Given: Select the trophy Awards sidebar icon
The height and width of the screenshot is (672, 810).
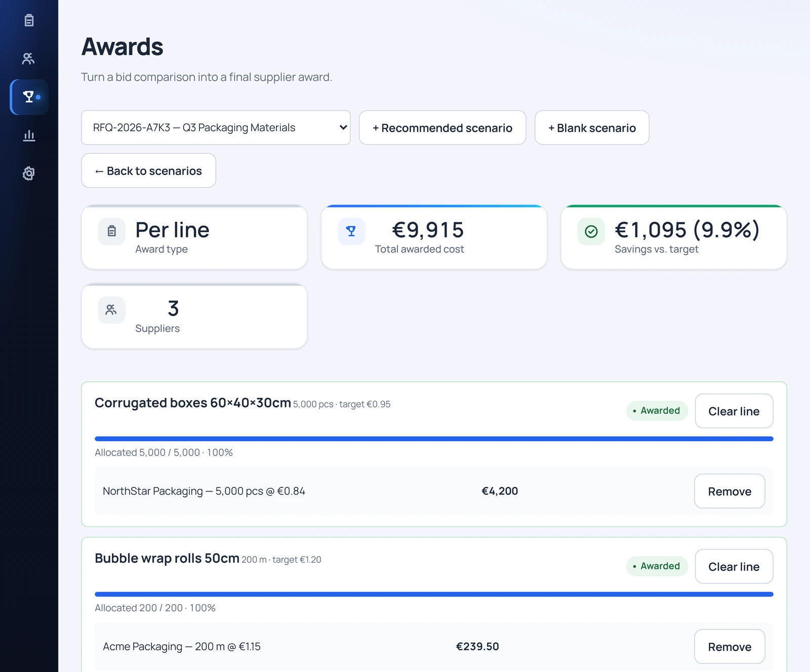Looking at the screenshot, I should click(x=29, y=97).
